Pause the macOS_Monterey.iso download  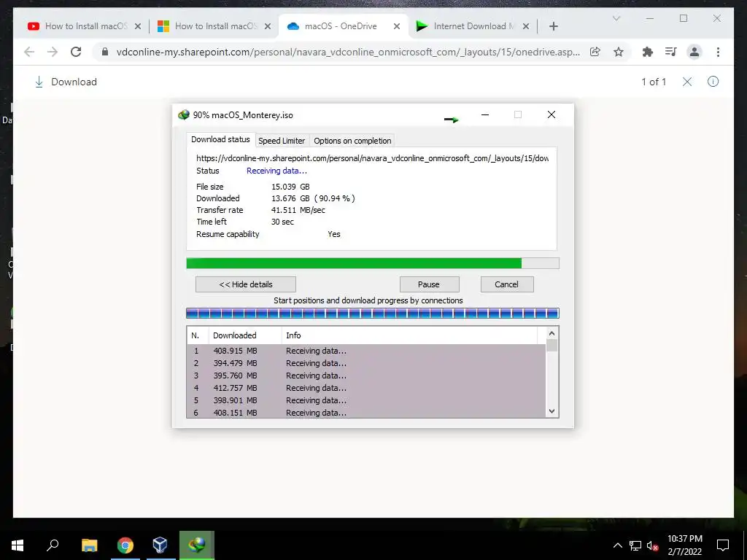tap(429, 284)
